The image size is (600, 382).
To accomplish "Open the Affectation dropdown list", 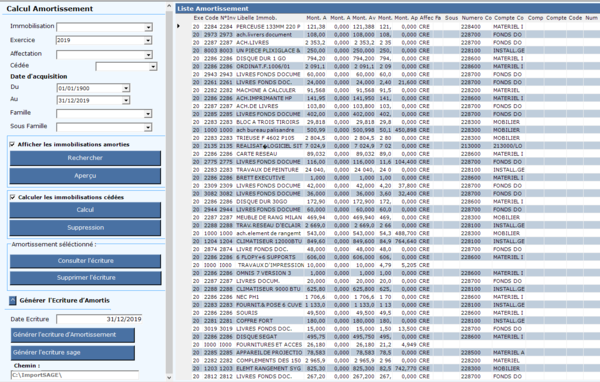I will (x=148, y=55).
